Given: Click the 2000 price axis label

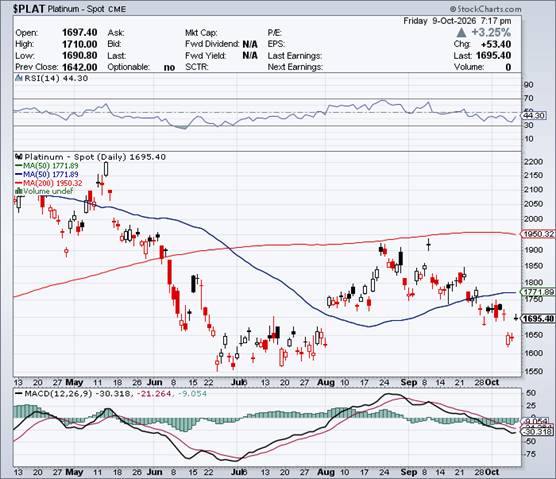Looking at the screenshot, I should [x=533, y=219].
